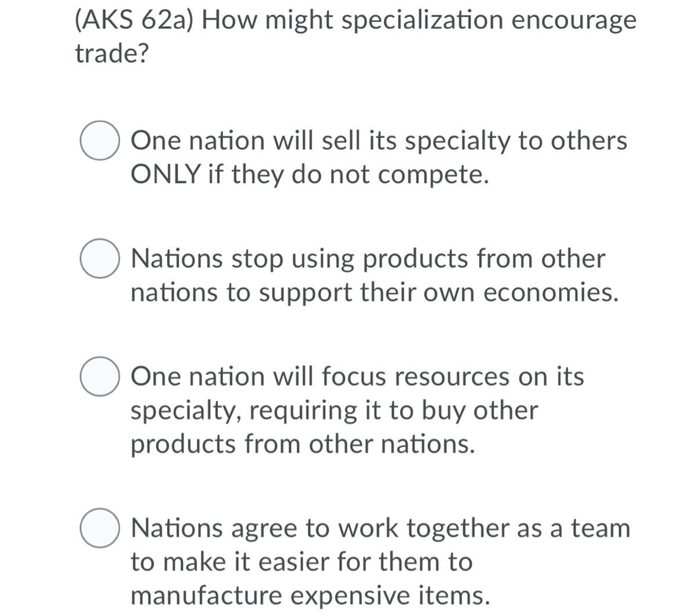The width and height of the screenshot is (697, 616).
Task: Click the line 'manufacture expensive items.'
Action: (310, 595)
